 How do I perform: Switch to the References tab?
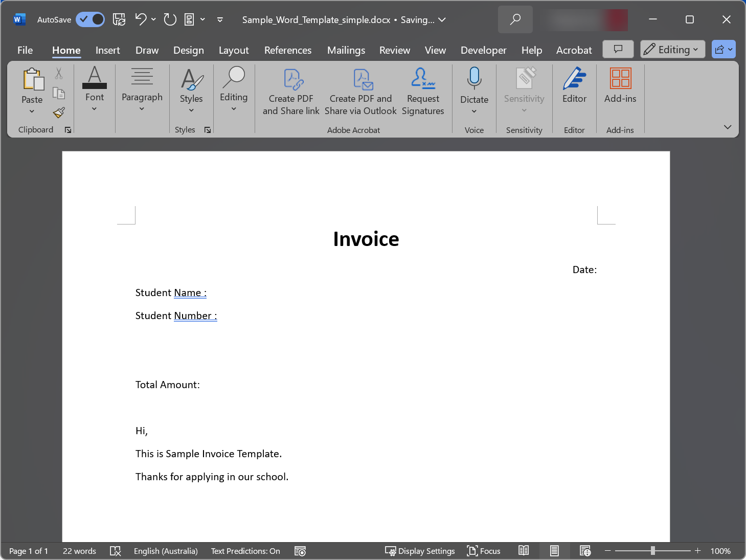[x=287, y=50]
